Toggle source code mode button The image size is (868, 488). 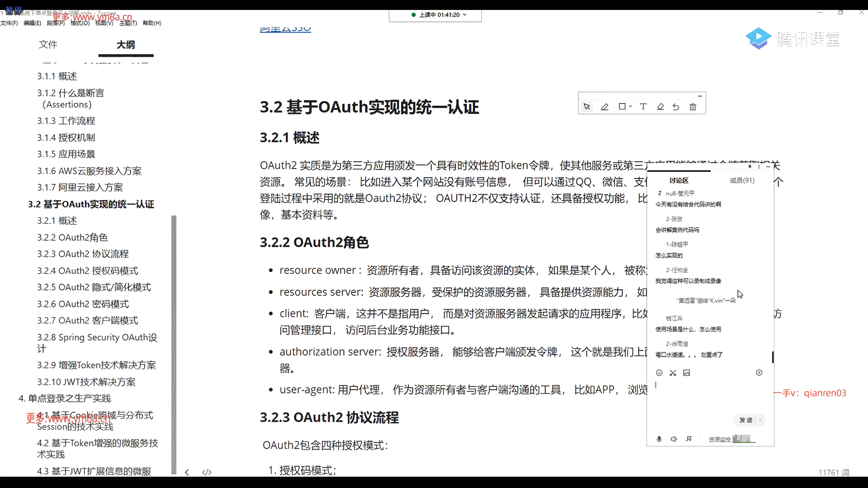pos(207,472)
